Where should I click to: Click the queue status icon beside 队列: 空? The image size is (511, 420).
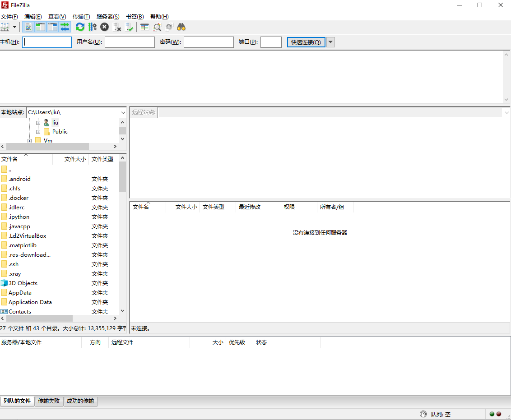(423, 414)
